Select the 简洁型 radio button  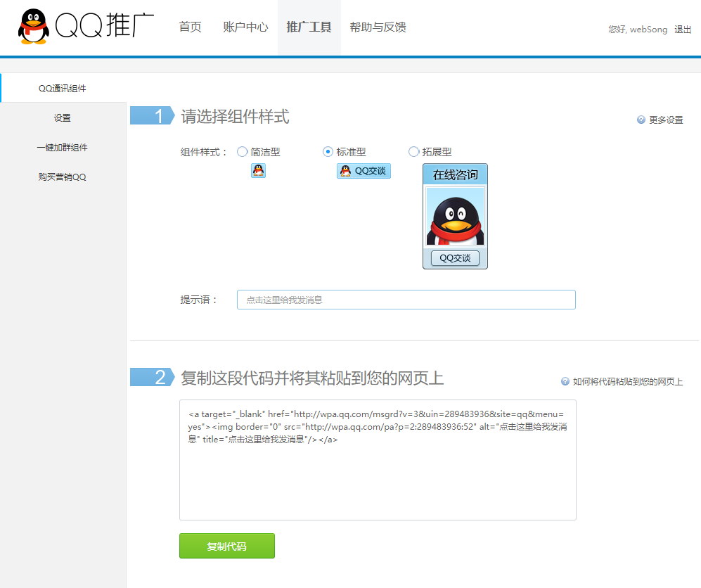point(243,152)
